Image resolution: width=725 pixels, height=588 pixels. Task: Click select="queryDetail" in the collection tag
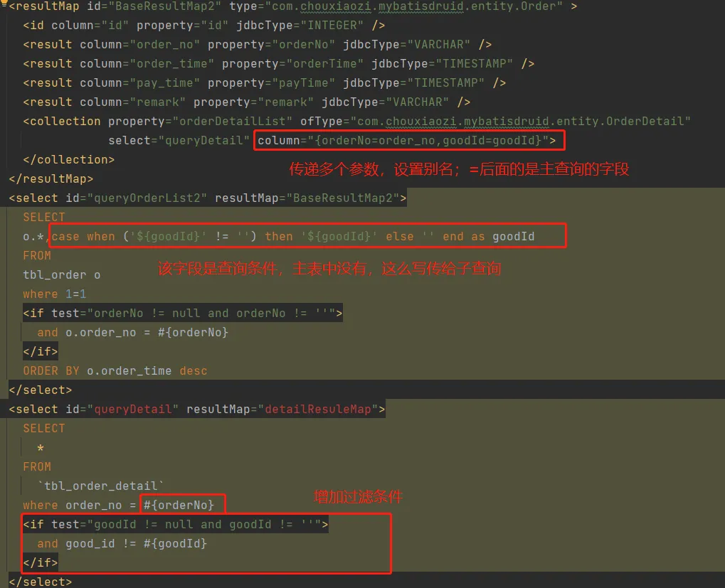179,140
